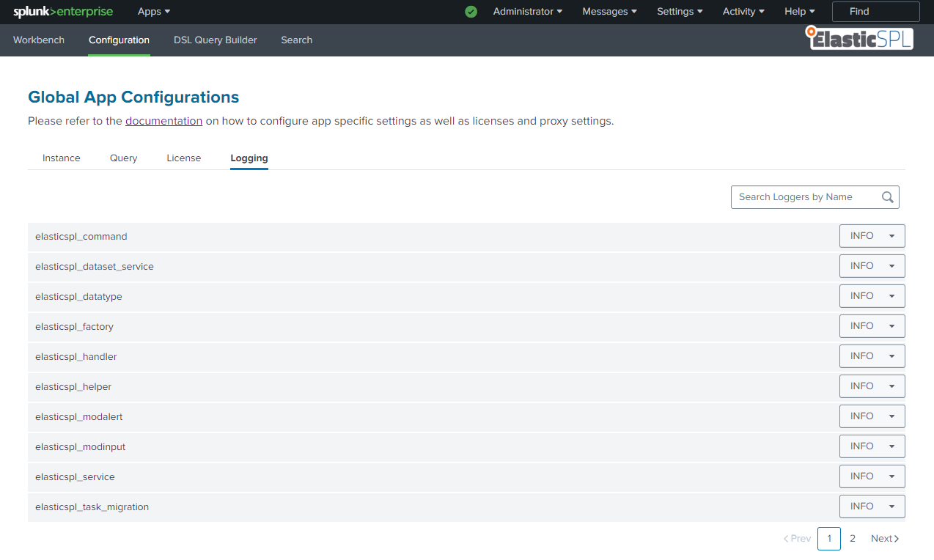Click the magnifying glass search icon
Image resolution: width=934 pixels, height=560 pixels.
click(888, 197)
